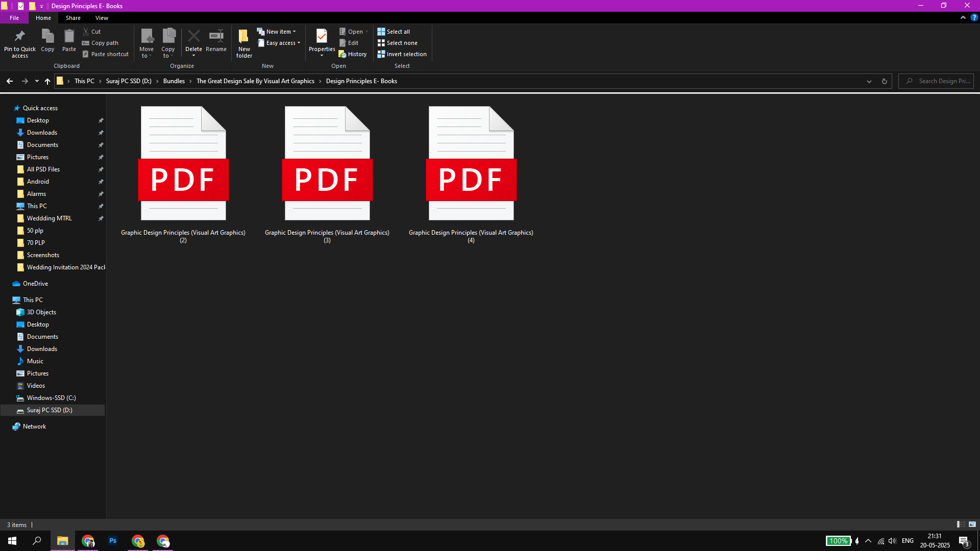Switch to View ribbon tab
The image size is (980, 551).
(102, 18)
